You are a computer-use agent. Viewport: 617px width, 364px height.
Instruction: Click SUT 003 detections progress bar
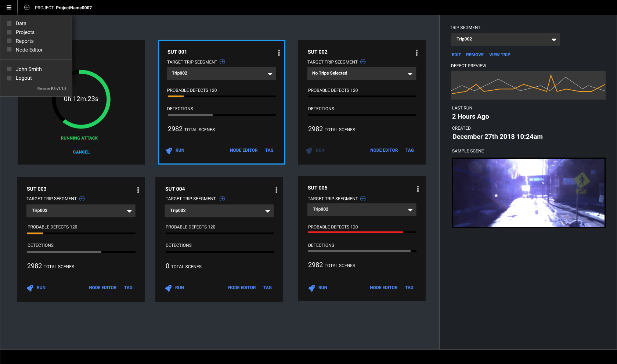(81, 252)
